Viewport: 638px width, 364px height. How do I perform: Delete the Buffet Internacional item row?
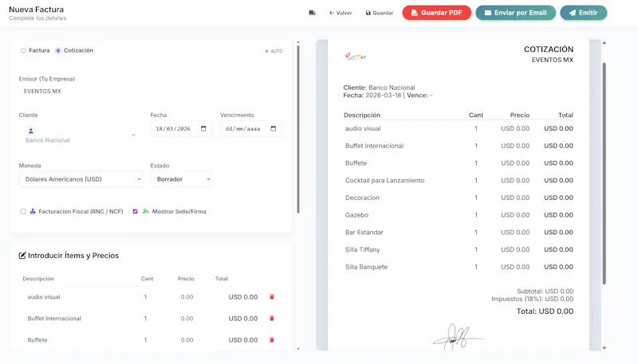272,319
